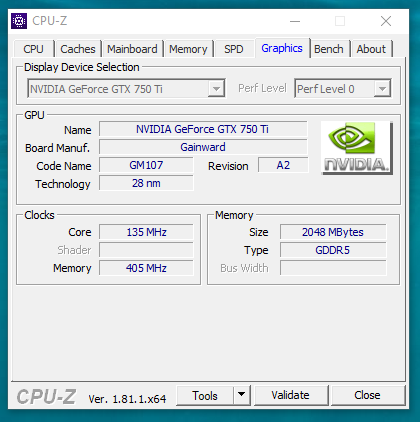
Task: Click the memory Type value GDDR5
Action: 333,250
